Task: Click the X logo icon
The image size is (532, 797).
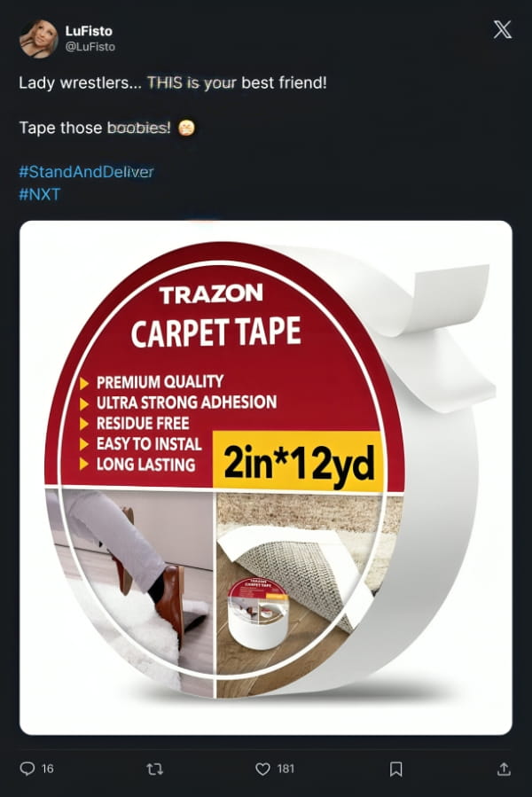Action: pyautogui.click(x=503, y=29)
